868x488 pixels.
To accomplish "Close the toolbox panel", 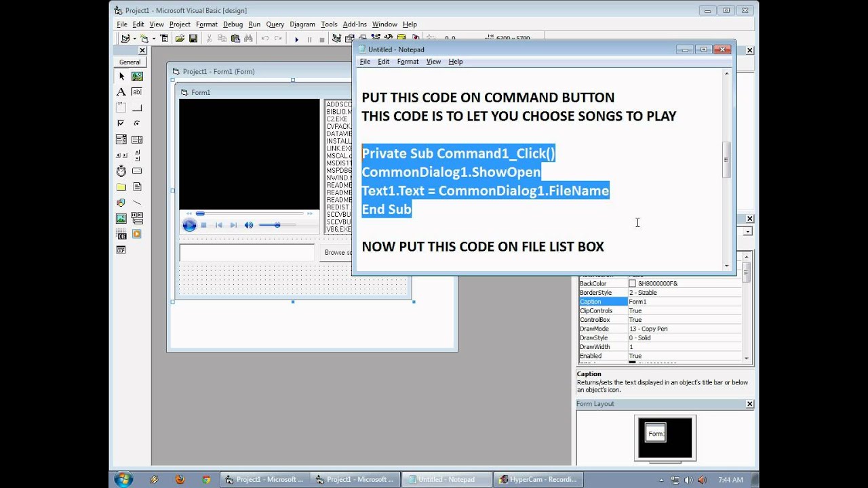I will 142,50.
